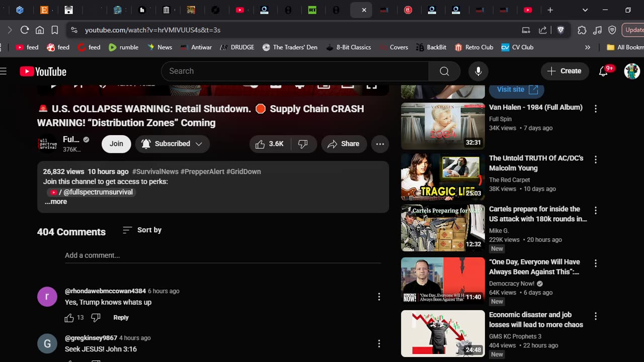Open options for Cartels prepare video
The width and height of the screenshot is (644, 362).
596,210
